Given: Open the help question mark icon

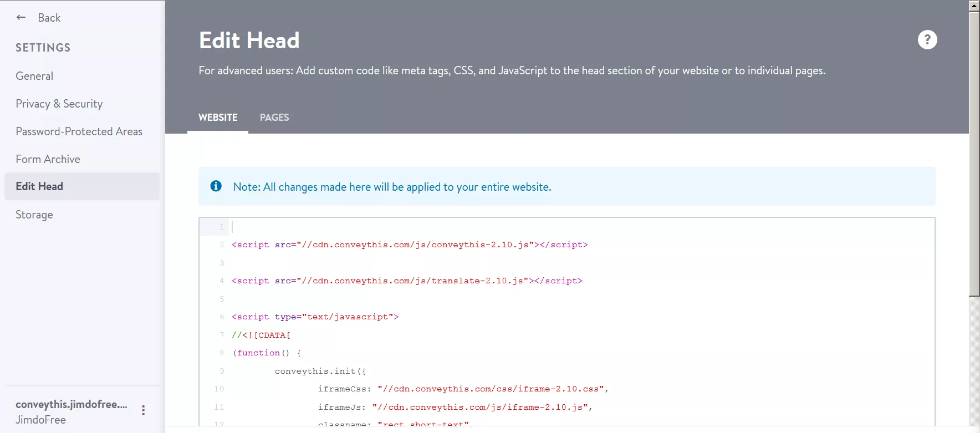Looking at the screenshot, I should coord(927,40).
